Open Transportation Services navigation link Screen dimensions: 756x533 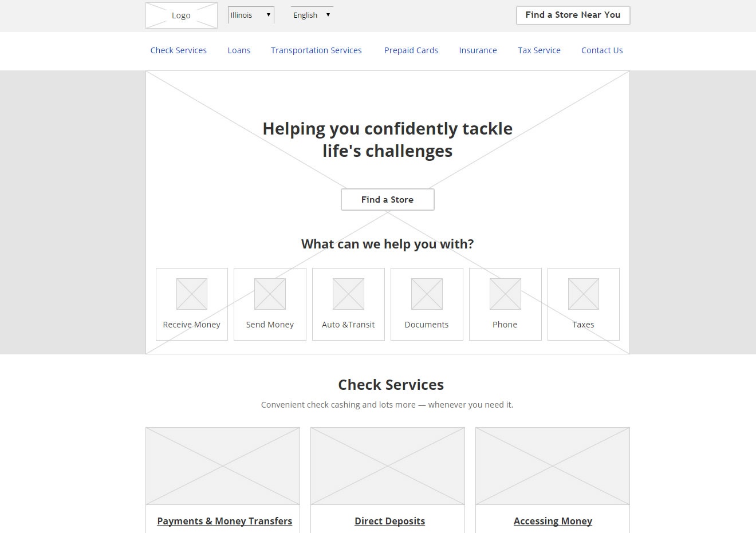[316, 50]
